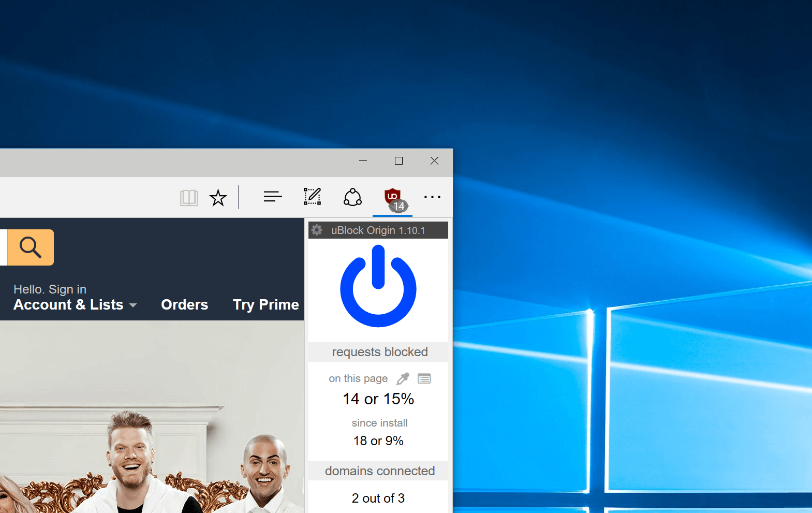Click the Amazon banner image
This screenshot has height=513, width=812.
[x=152, y=417]
